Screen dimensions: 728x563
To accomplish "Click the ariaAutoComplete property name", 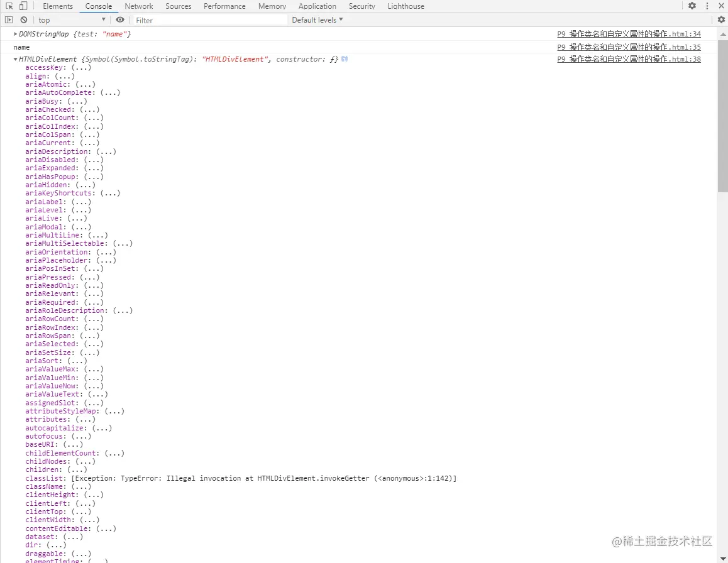I will [x=59, y=93].
